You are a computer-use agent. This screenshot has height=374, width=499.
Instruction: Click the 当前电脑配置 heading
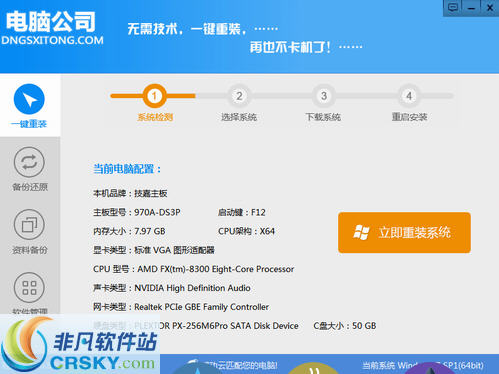(127, 169)
